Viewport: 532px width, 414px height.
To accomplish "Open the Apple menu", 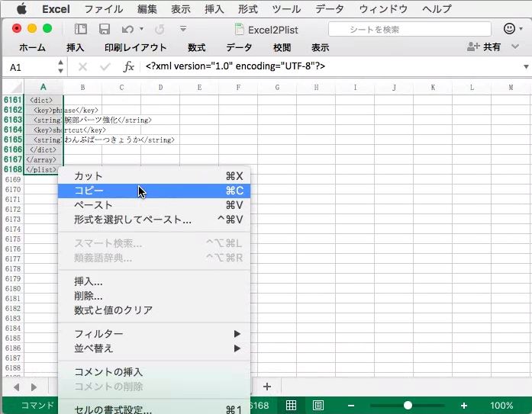I will pos(21,8).
